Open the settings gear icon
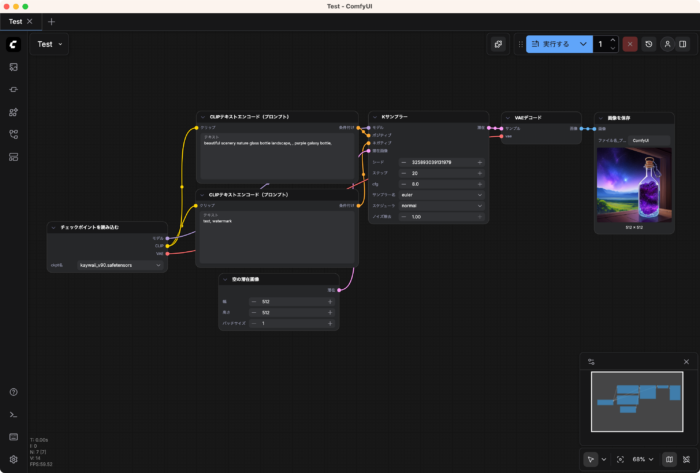The width and height of the screenshot is (700, 473). point(14,459)
